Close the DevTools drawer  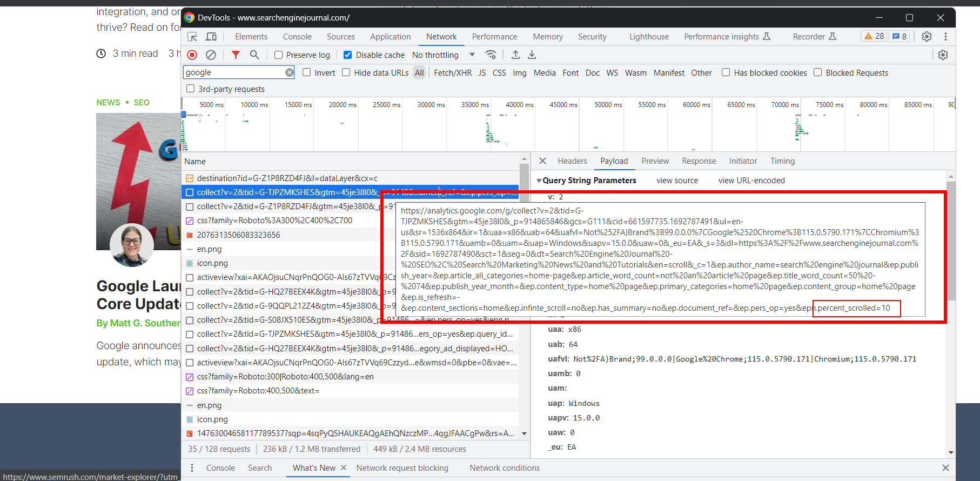point(945,467)
